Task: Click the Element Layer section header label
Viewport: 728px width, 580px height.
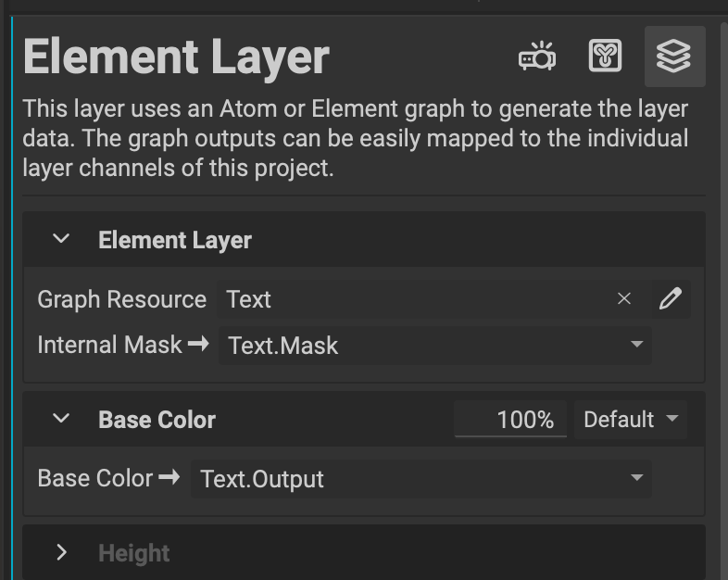Action: click(x=175, y=240)
